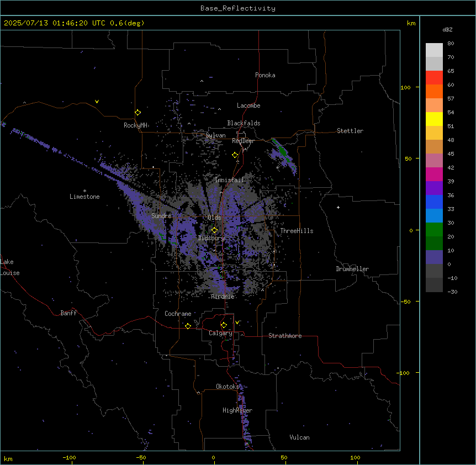
Task: Pick the yellow 51–54 dBZ legend swatch
Action: pyautogui.click(x=434, y=119)
